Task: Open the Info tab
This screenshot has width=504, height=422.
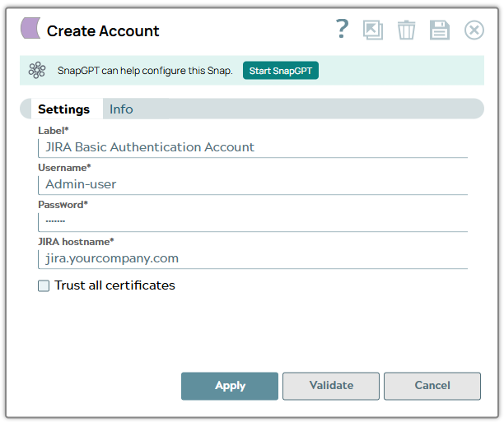Action: coord(121,109)
